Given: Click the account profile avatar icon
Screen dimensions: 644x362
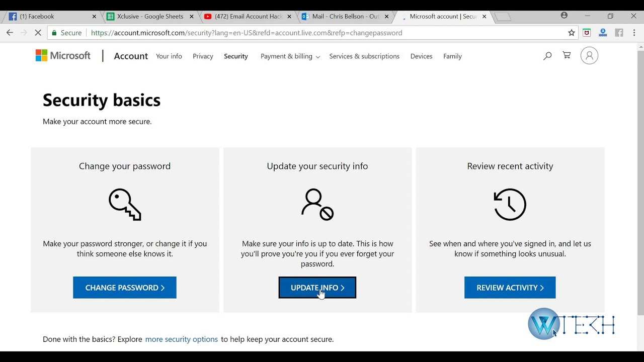Looking at the screenshot, I should tap(589, 55).
